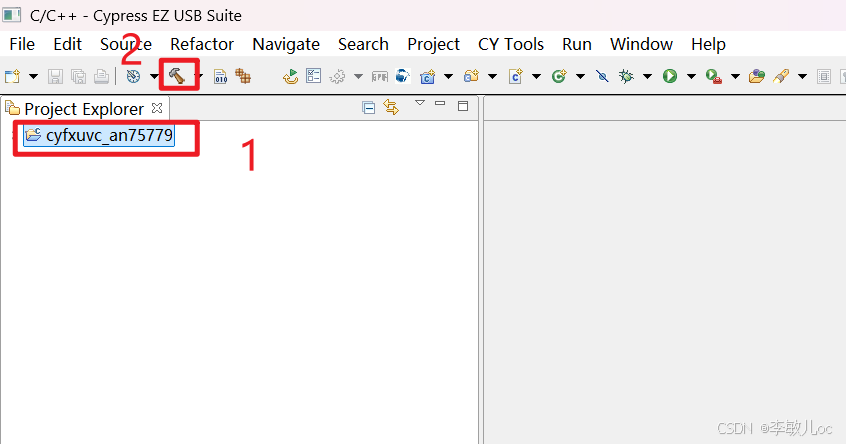The image size is (846, 444).
Task: Click the checklist tasks icon
Action: click(x=313, y=76)
